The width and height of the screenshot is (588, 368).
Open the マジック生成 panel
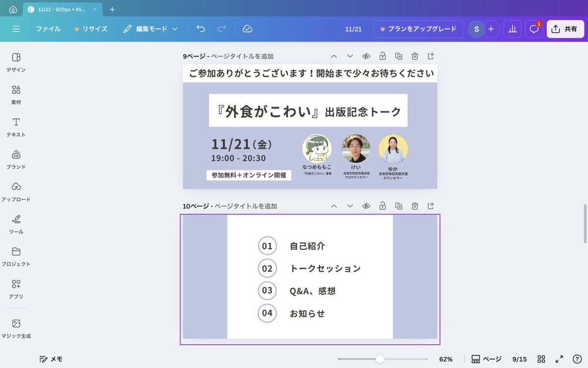click(x=16, y=329)
